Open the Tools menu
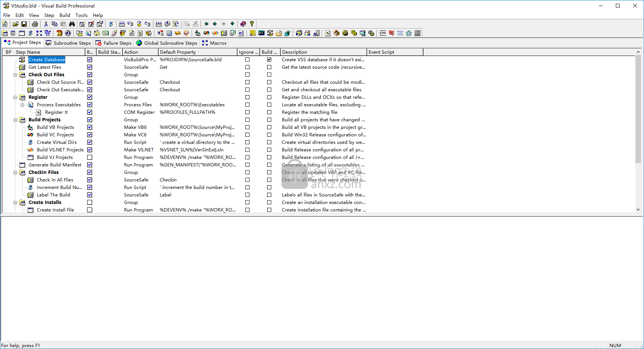Image resolution: width=644 pixels, height=349 pixels. 81,15
